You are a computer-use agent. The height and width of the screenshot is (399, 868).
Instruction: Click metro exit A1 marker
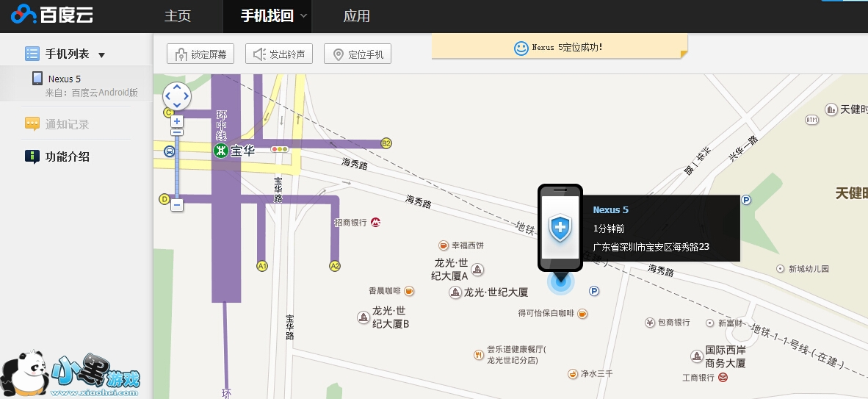coord(262,267)
